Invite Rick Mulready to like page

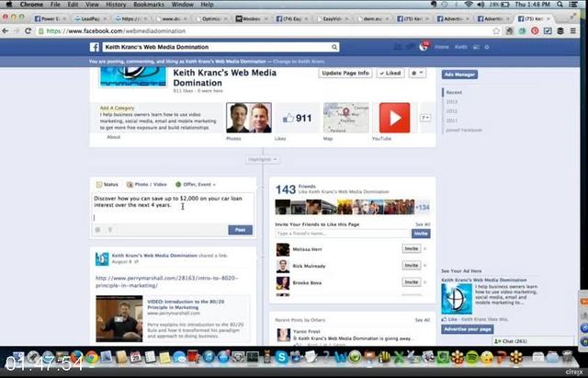(412, 266)
